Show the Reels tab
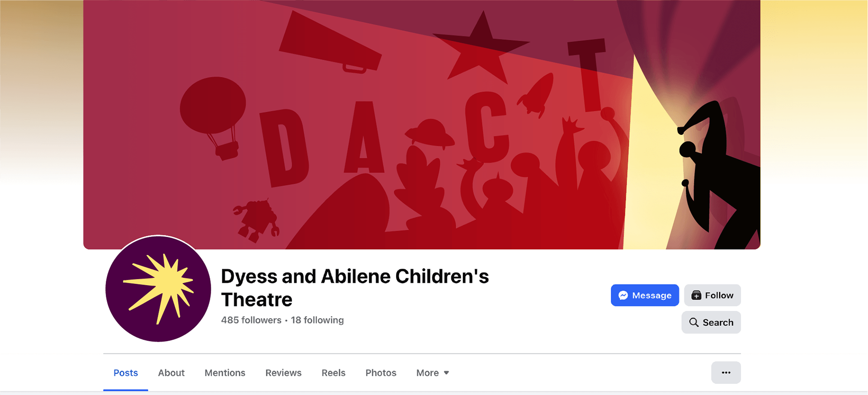This screenshot has width=868, height=395. click(x=333, y=373)
